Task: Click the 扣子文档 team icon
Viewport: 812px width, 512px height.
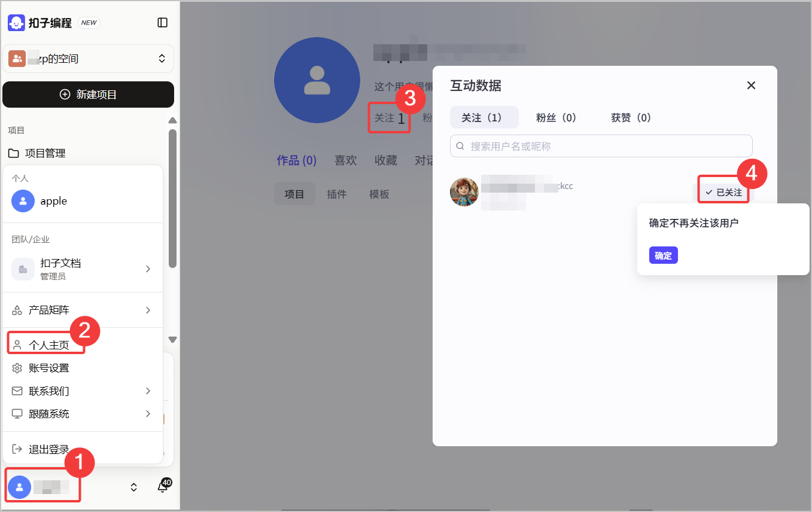Action: (x=23, y=269)
